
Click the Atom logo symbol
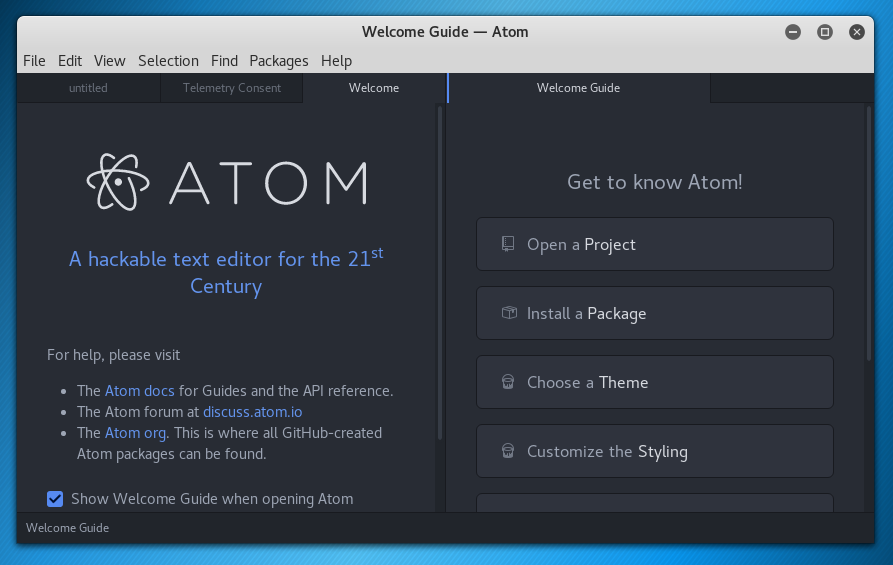[118, 182]
